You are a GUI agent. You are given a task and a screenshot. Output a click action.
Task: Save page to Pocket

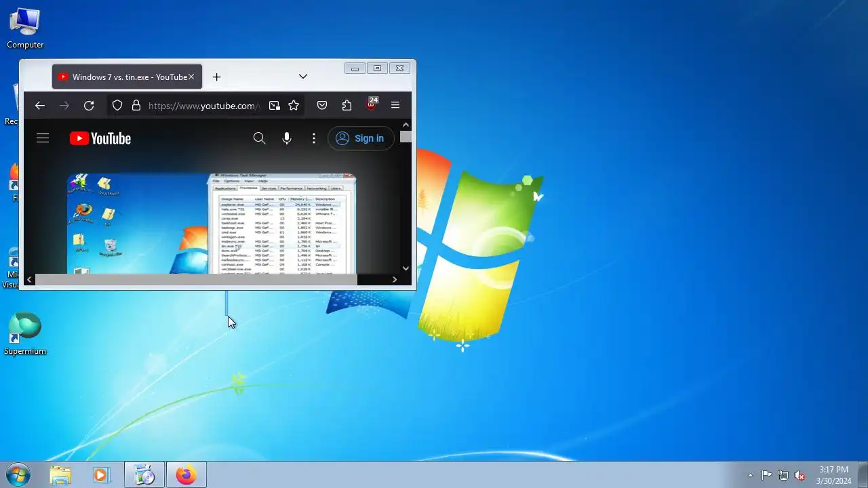click(x=322, y=105)
